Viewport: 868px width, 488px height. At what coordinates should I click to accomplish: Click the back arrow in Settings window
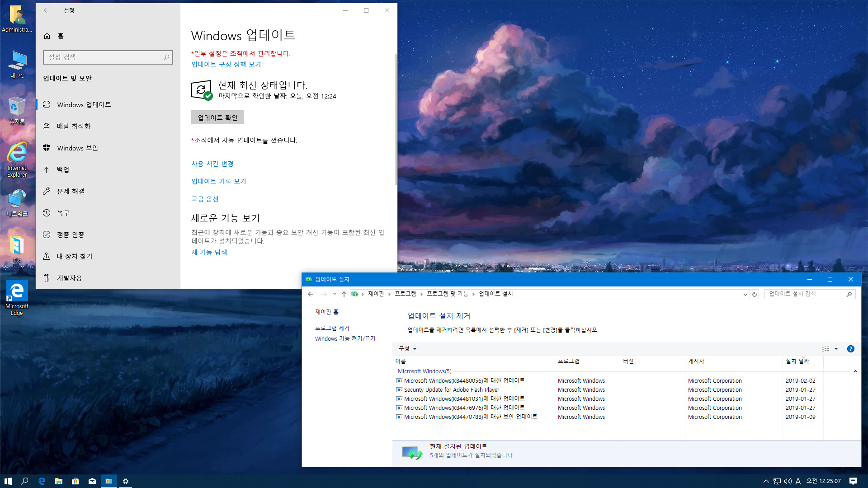pos(47,10)
